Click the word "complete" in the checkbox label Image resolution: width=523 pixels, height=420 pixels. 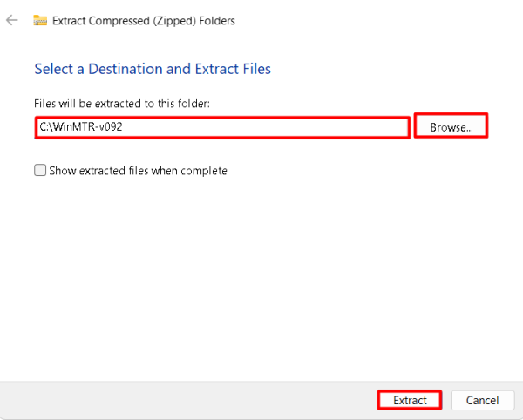(x=206, y=171)
